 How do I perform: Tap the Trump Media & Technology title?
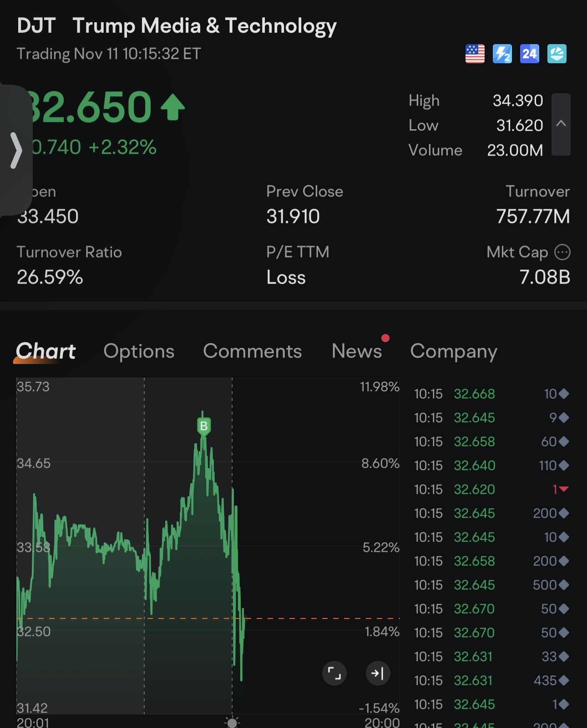(205, 26)
